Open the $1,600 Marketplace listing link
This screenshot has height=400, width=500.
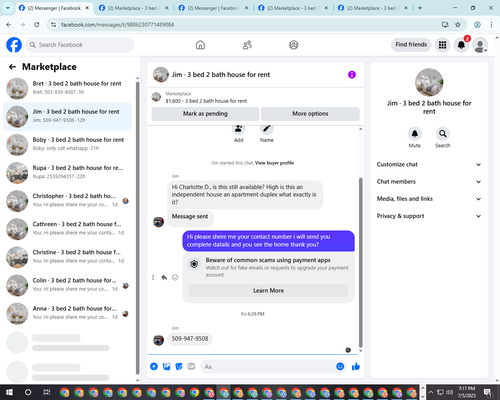pos(206,101)
